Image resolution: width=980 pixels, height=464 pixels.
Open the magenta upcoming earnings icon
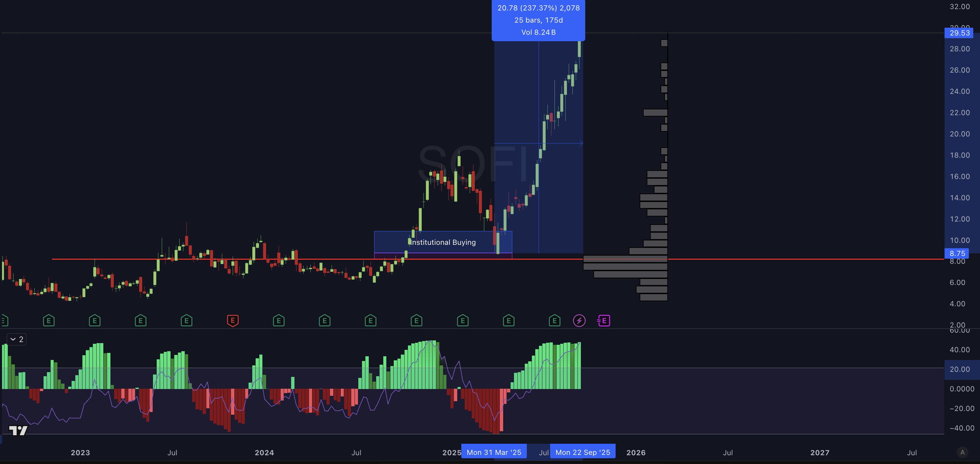tap(604, 320)
